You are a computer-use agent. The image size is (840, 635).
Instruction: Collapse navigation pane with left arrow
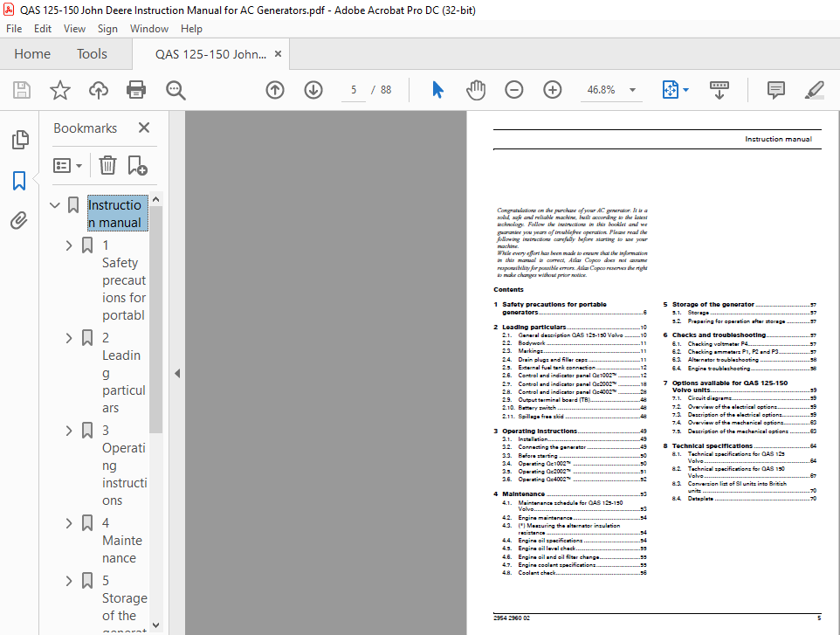point(177,374)
